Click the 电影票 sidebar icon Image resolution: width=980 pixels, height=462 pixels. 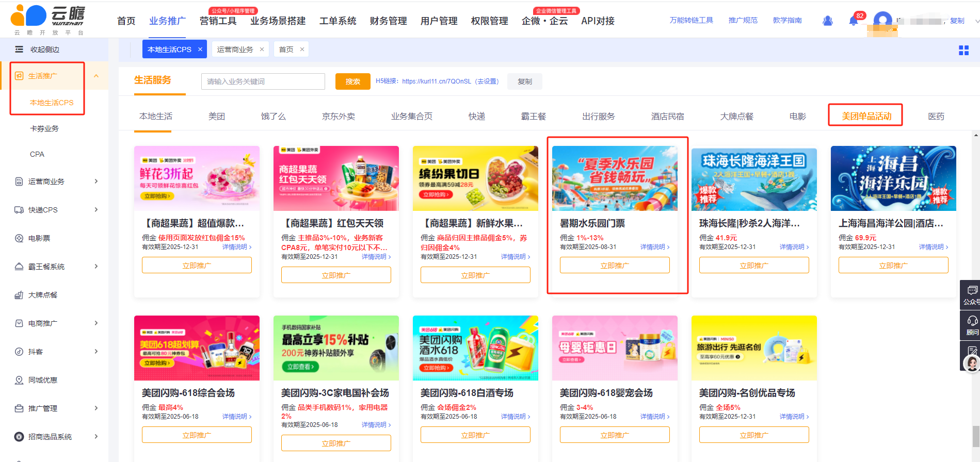pos(19,238)
